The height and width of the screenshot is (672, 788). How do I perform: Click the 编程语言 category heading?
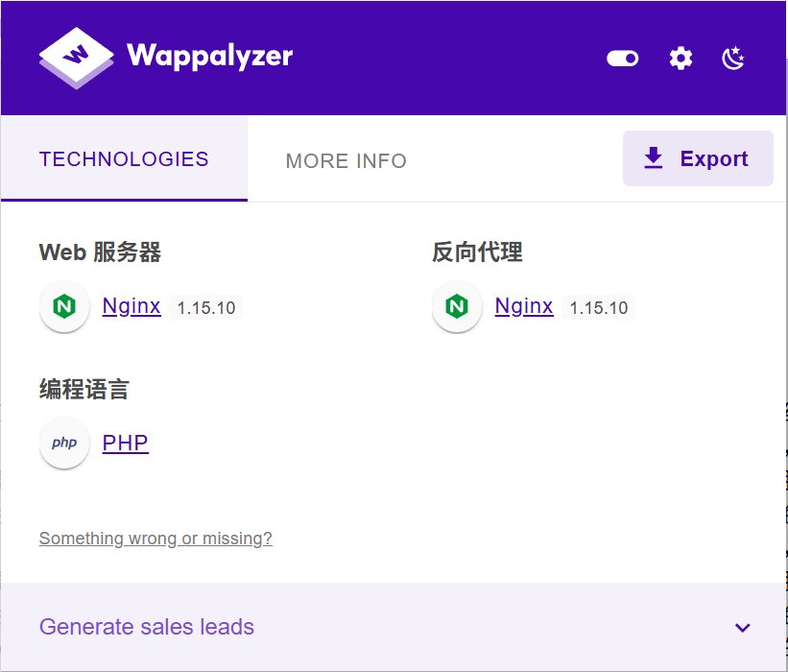(84, 389)
